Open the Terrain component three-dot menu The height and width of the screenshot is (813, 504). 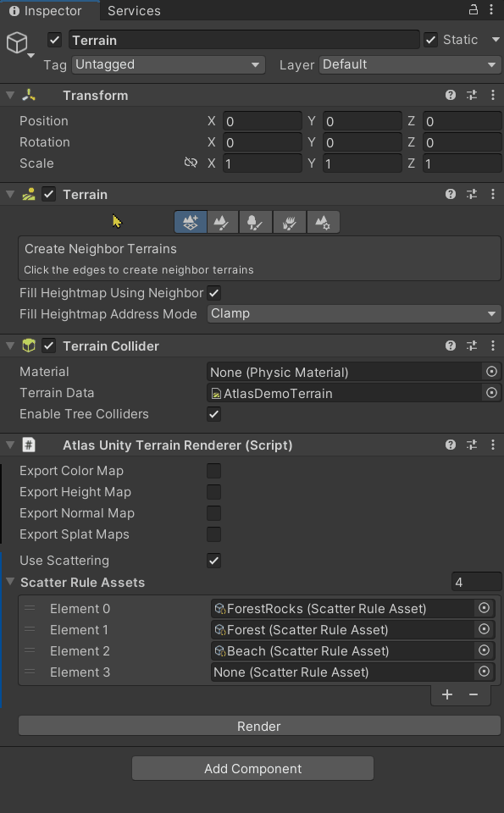coord(492,194)
